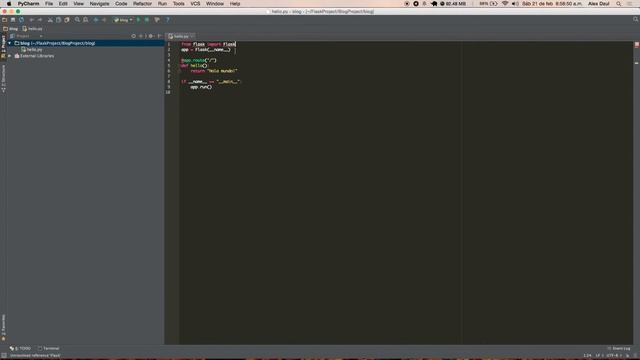Click the red error indicator atop the scrollbar

636,44
